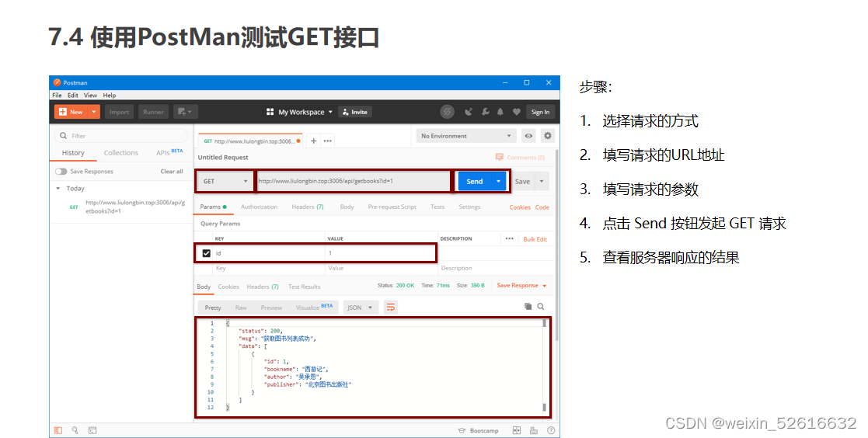This screenshot has width=868, height=438.
Task: Add a new request tab with plus
Action: pyautogui.click(x=313, y=141)
